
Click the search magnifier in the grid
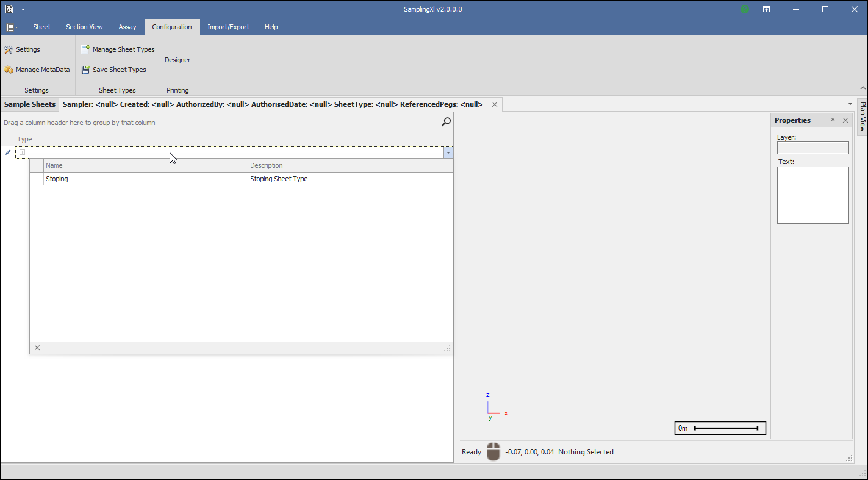coord(446,122)
